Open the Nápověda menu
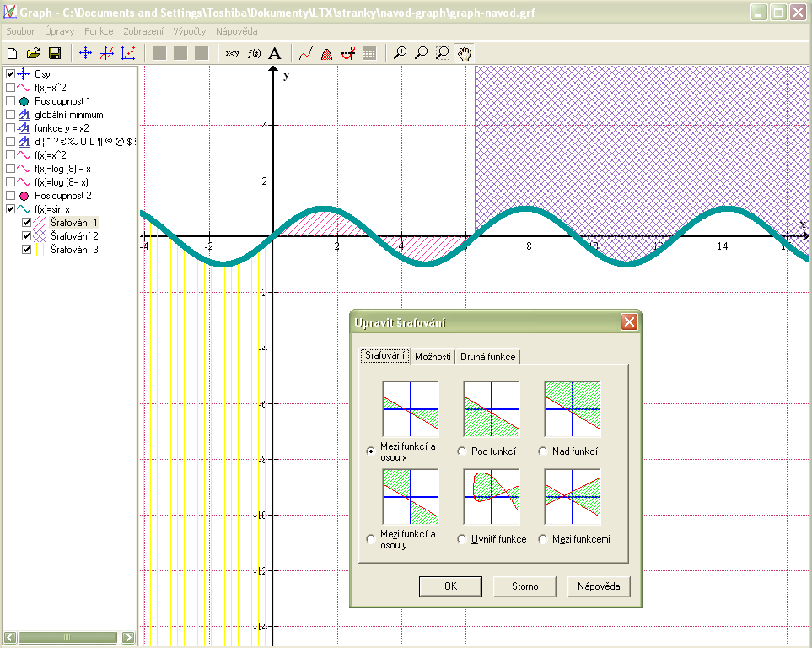The width and height of the screenshot is (812, 648). coord(237,31)
